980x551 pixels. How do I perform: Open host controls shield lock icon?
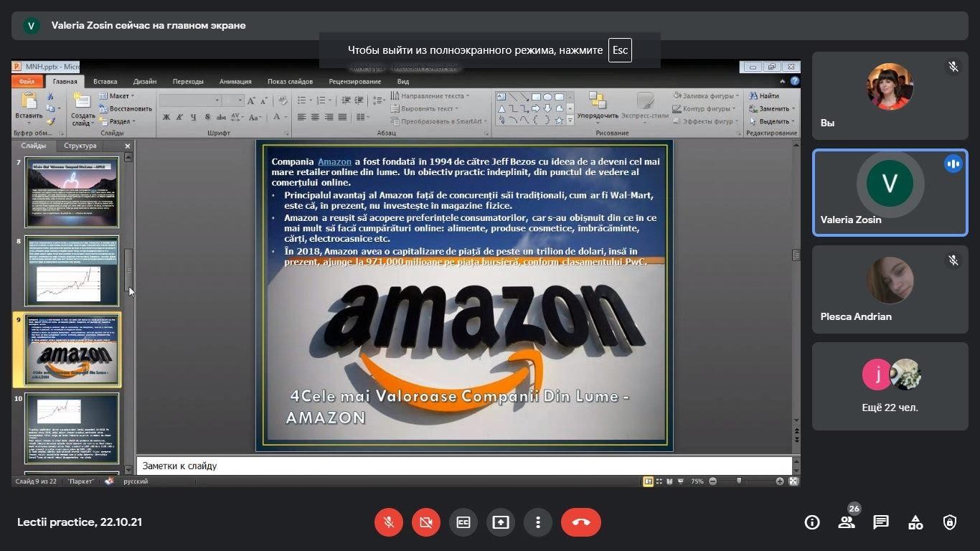click(x=950, y=522)
